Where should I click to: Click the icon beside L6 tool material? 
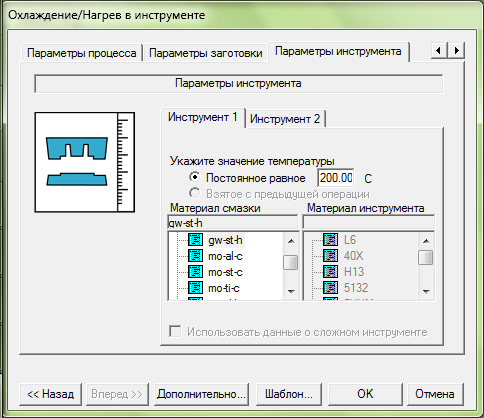pos(330,240)
